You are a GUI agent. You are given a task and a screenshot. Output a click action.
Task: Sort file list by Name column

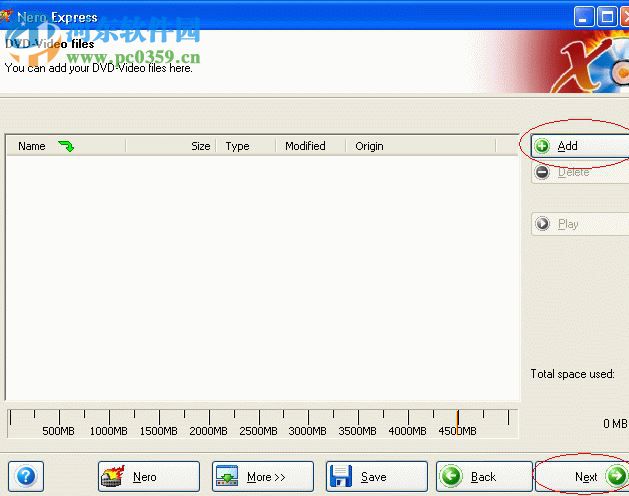coord(66,146)
